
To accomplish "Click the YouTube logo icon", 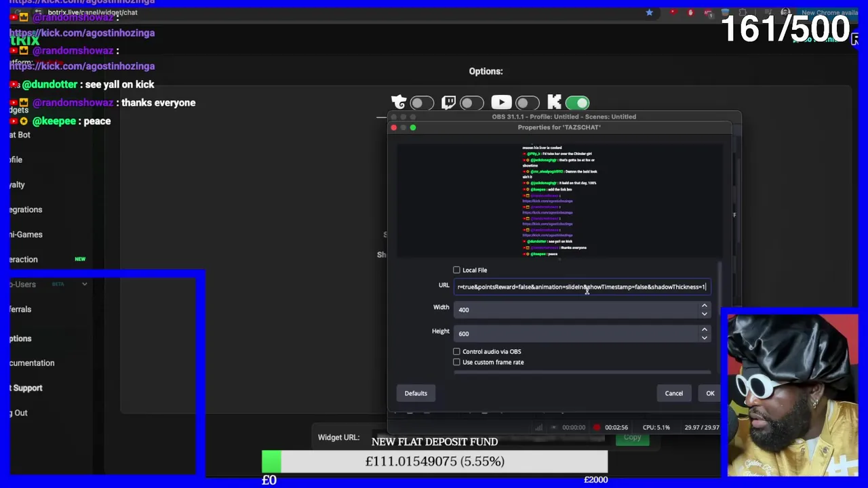I will pos(501,102).
